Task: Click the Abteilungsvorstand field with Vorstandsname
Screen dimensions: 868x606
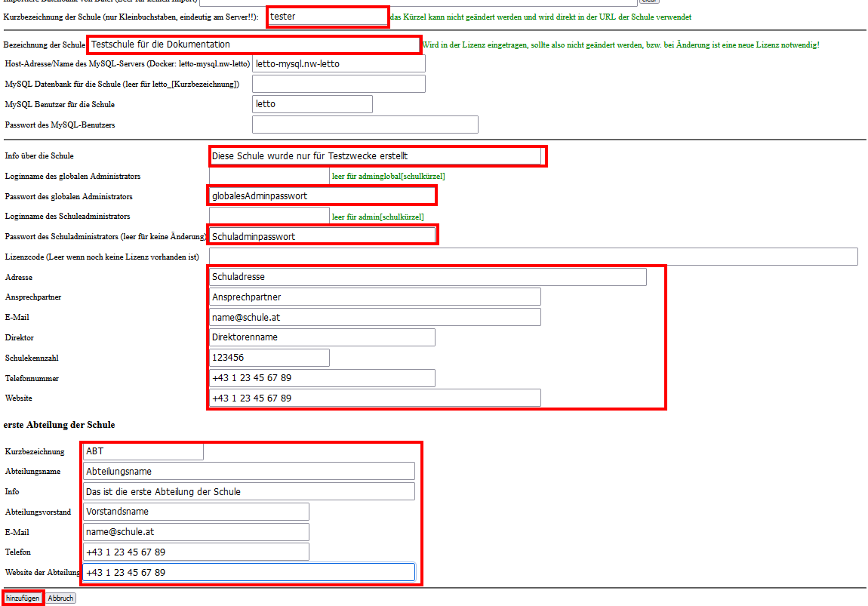Action: 195,512
